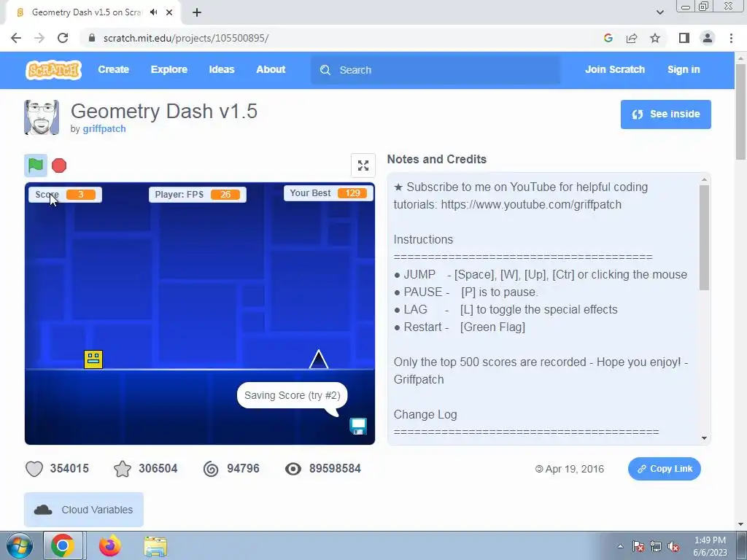Open the About page
This screenshot has width=747, height=560.
point(271,69)
